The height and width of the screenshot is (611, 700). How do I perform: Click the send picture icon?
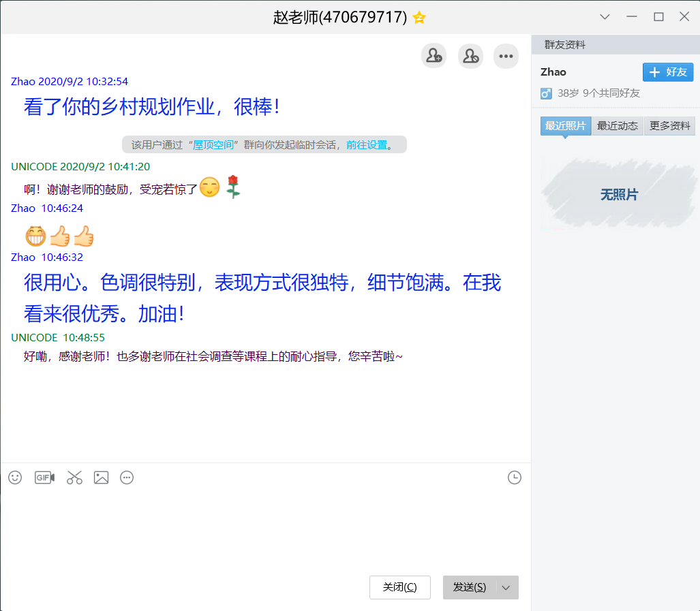pos(102,477)
